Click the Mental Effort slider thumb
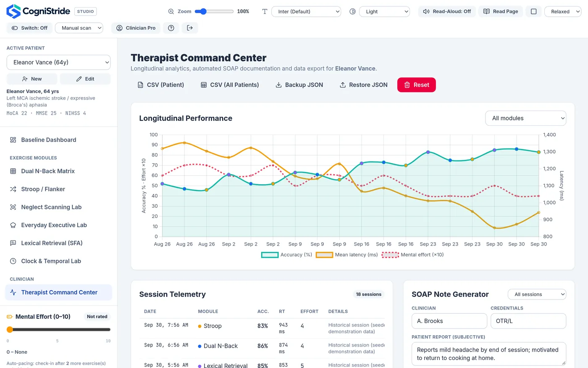588x368 pixels. [10, 330]
